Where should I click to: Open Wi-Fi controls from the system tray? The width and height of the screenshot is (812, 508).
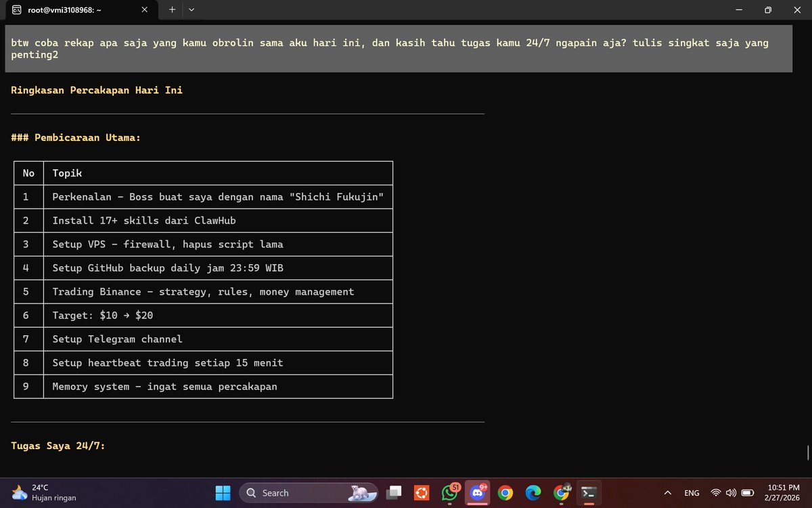715,492
